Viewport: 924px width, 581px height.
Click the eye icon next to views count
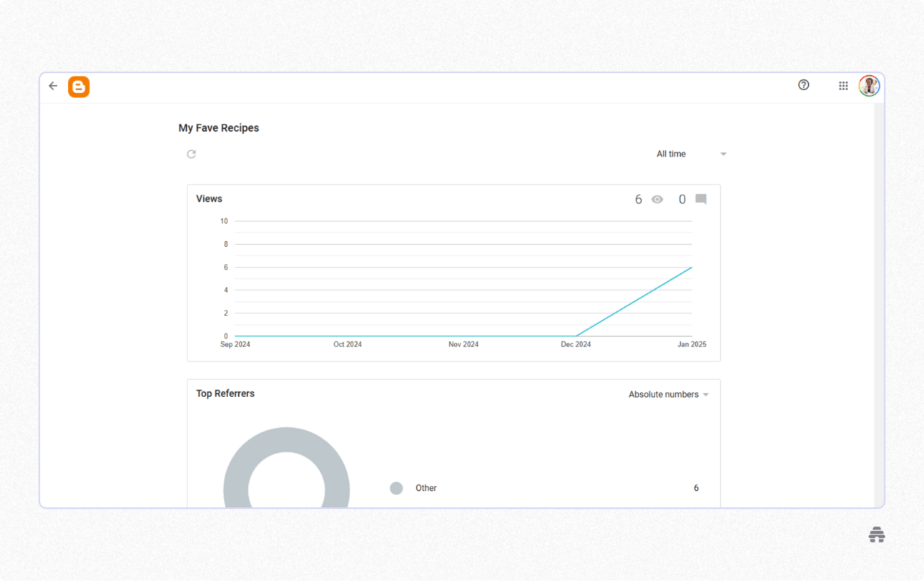point(657,199)
